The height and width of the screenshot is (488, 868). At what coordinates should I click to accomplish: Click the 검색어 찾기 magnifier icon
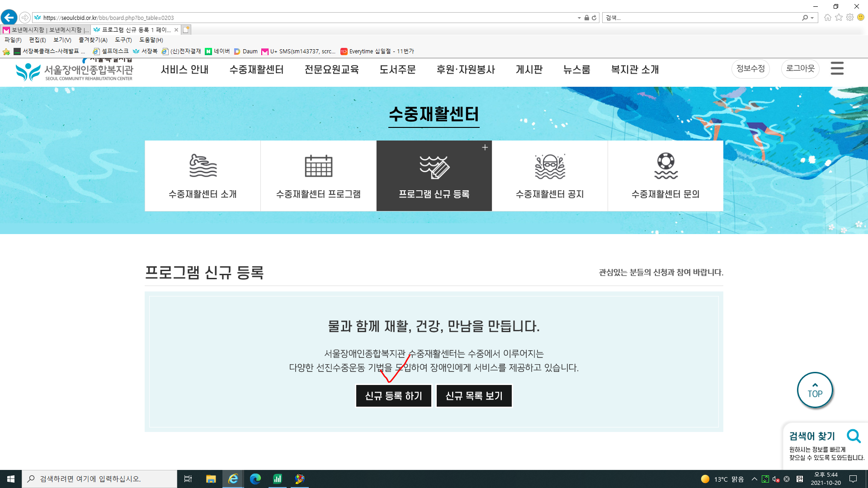click(854, 436)
